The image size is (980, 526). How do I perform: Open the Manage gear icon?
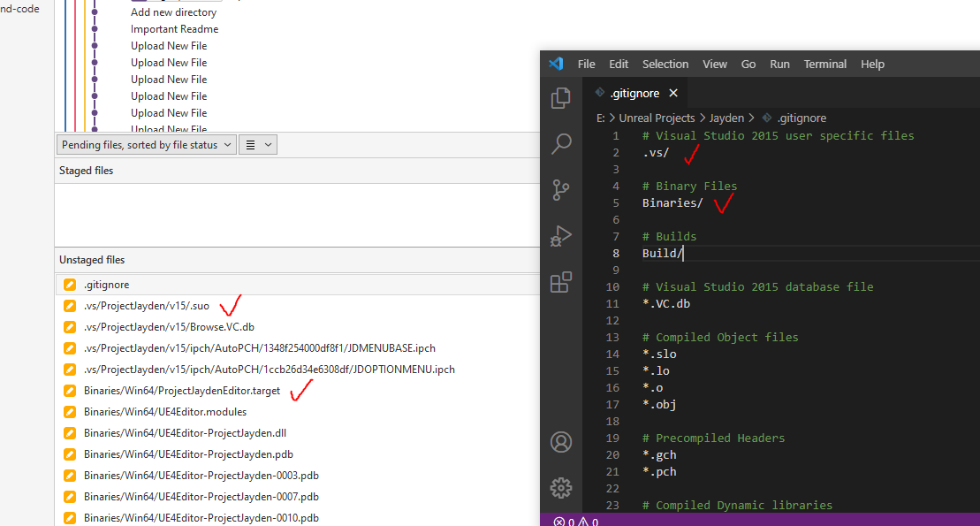tap(561, 487)
